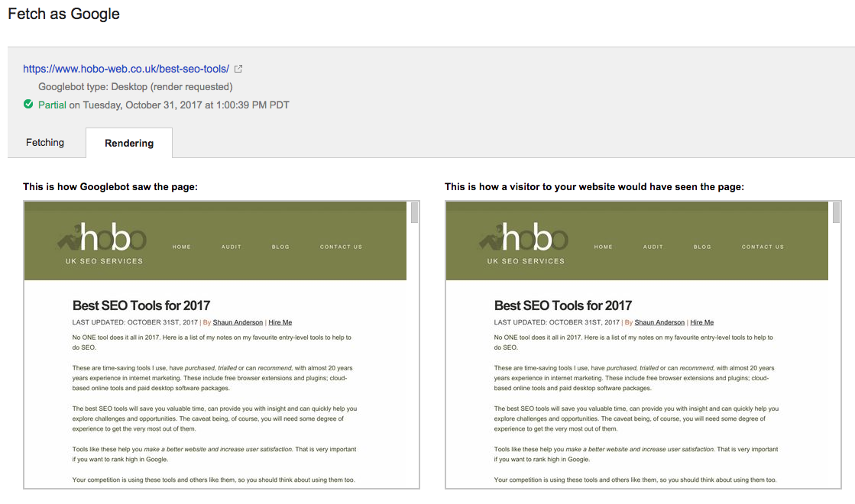This screenshot has height=504, width=855.
Task: Click the external link icon beside URL
Action: (238, 69)
